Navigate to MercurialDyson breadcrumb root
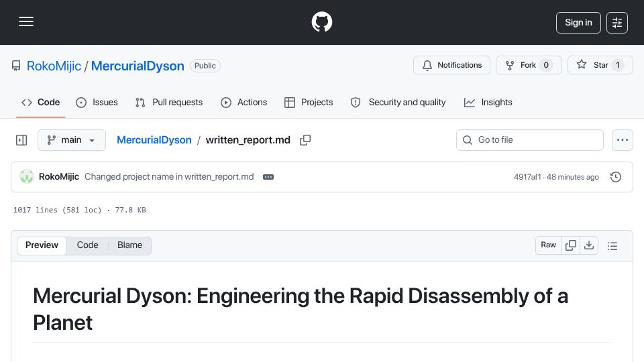The width and height of the screenshot is (644, 362). [x=154, y=140]
